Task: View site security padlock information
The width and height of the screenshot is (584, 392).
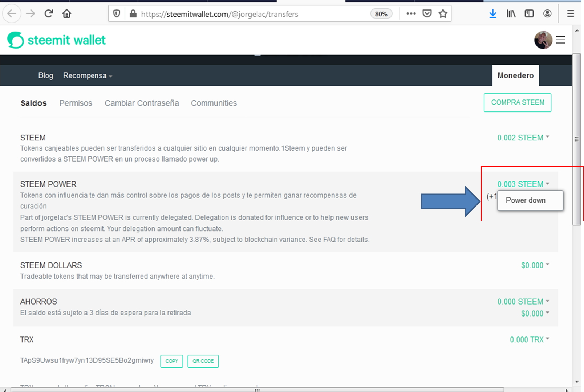Action: [x=133, y=14]
